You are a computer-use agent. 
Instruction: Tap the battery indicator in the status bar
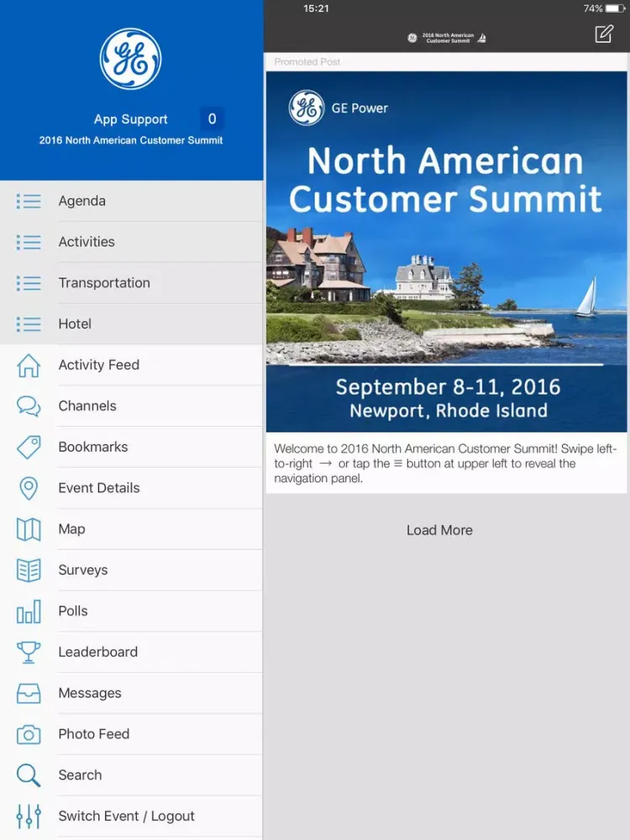[616, 8]
